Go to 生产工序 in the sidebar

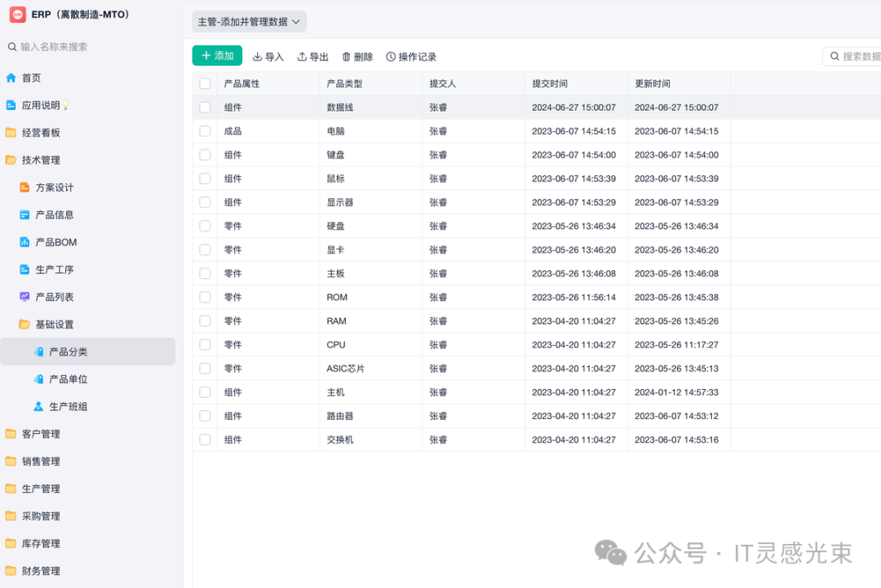pos(55,270)
